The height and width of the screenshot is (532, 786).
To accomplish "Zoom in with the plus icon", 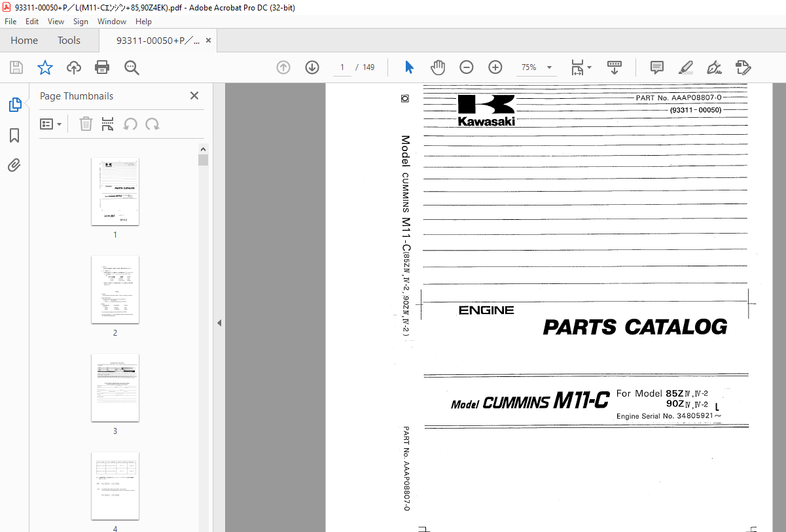I will click(x=495, y=67).
